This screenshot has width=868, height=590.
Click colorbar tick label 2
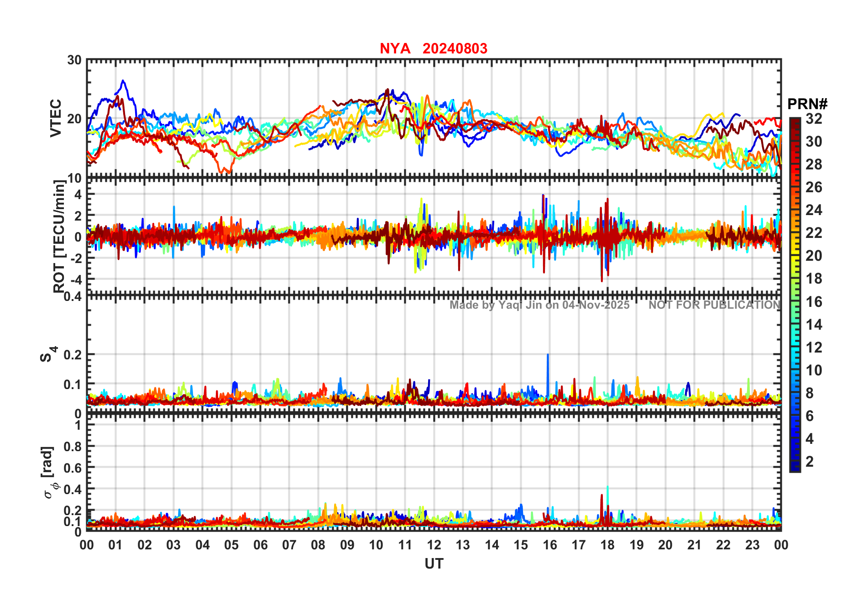[810, 462]
